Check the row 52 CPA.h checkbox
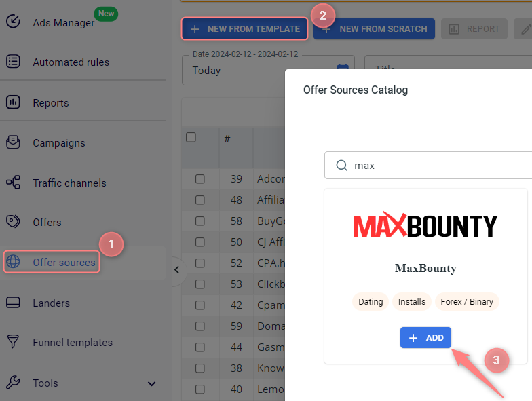The height and width of the screenshot is (401, 532). coord(199,263)
